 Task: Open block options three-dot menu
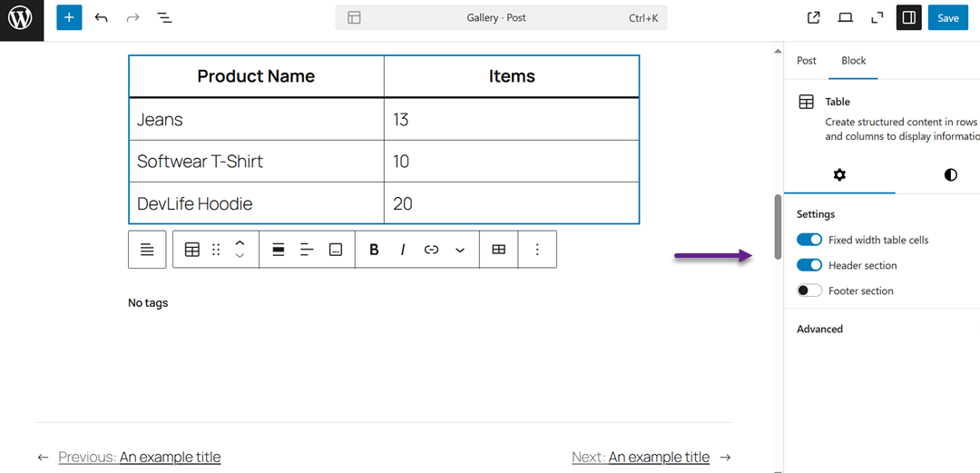click(x=537, y=250)
